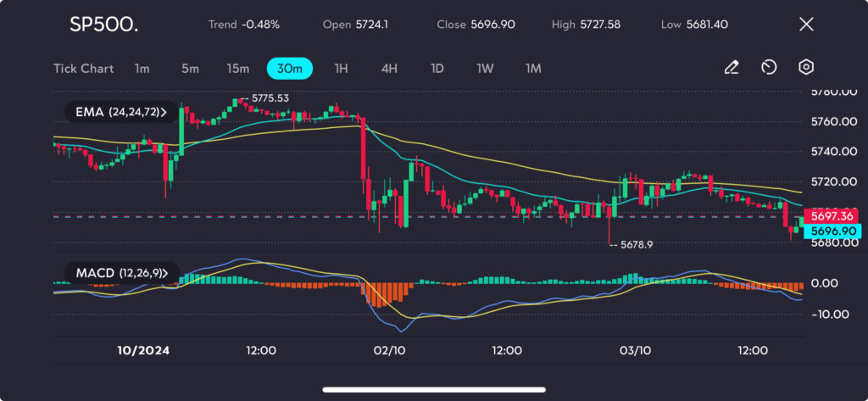Image resolution: width=868 pixels, height=401 pixels.
Task: Choose the 1W weekly timeframe
Action: 485,69
